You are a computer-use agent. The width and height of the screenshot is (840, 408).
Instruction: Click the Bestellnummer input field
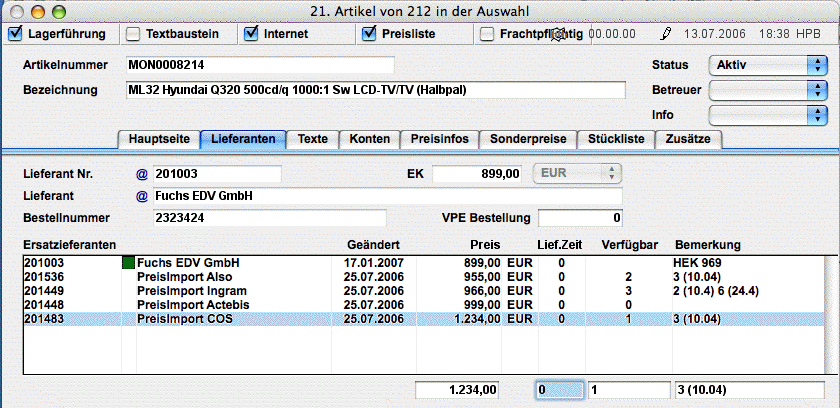point(268,218)
